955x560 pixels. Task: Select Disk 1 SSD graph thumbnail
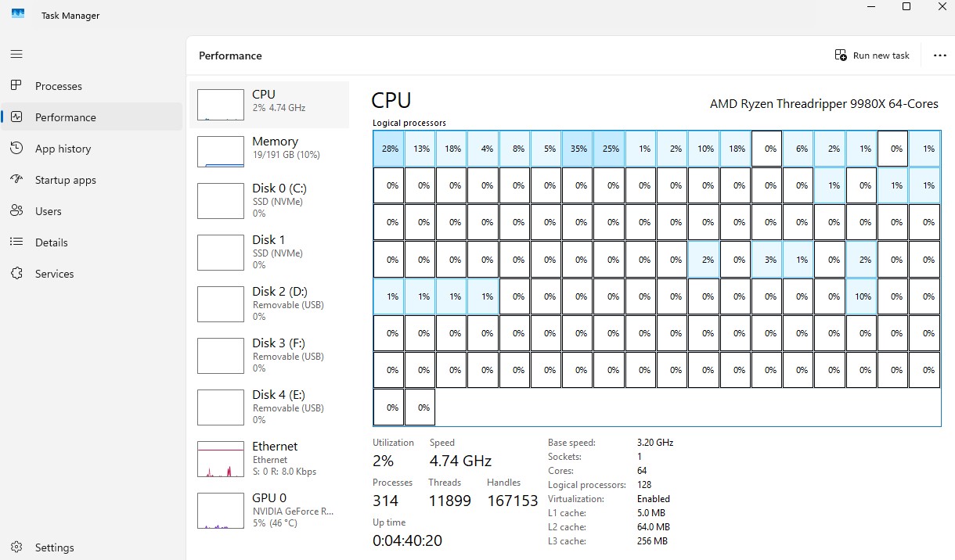tap(220, 253)
